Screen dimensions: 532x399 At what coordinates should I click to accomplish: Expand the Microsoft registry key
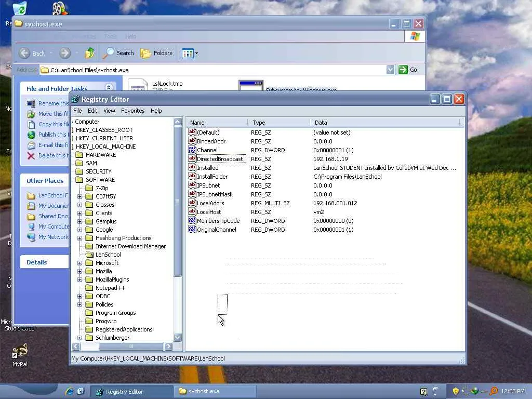(x=79, y=263)
